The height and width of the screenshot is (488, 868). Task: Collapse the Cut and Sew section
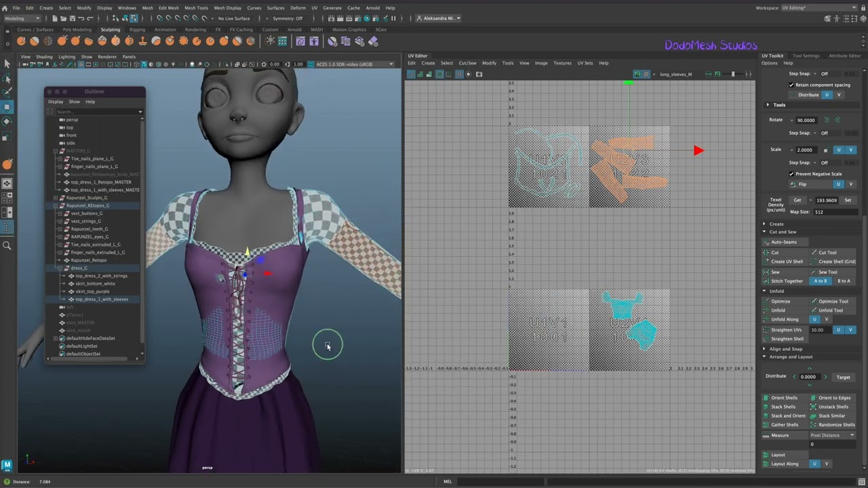764,232
